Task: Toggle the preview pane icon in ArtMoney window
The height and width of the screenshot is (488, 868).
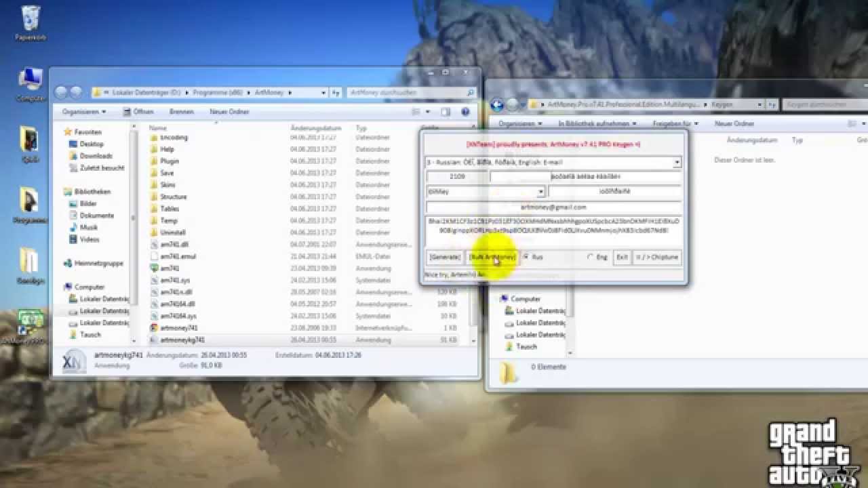Action: pos(446,112)
